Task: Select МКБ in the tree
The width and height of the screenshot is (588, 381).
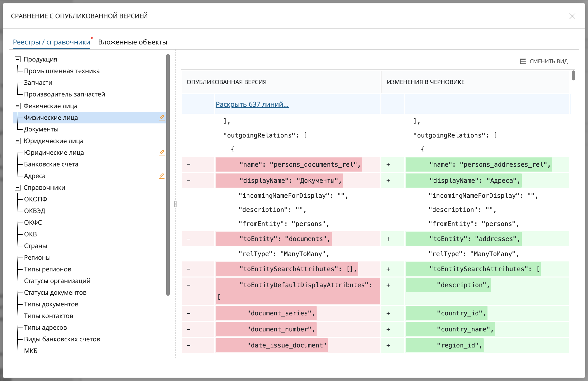Action: pos(31,351)
